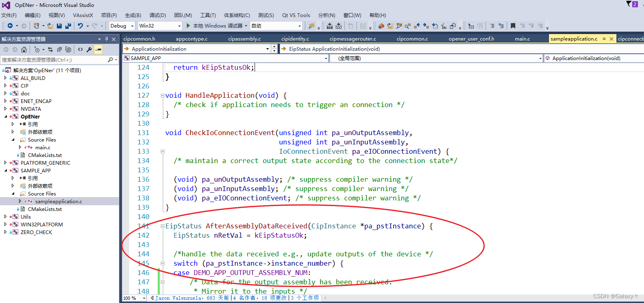Click the Navigate Backward arrow icon
This screenshot has height=303, width=644.
point(10,26)
